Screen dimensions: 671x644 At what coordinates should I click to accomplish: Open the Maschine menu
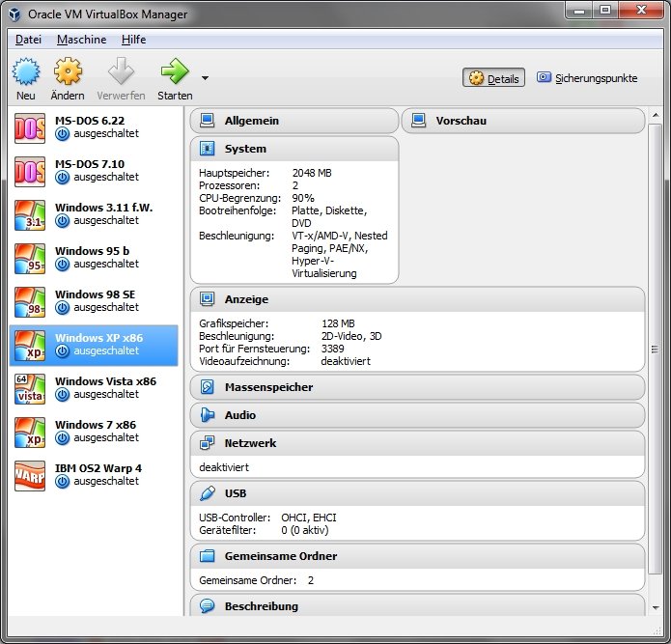[x=81, y=40]
